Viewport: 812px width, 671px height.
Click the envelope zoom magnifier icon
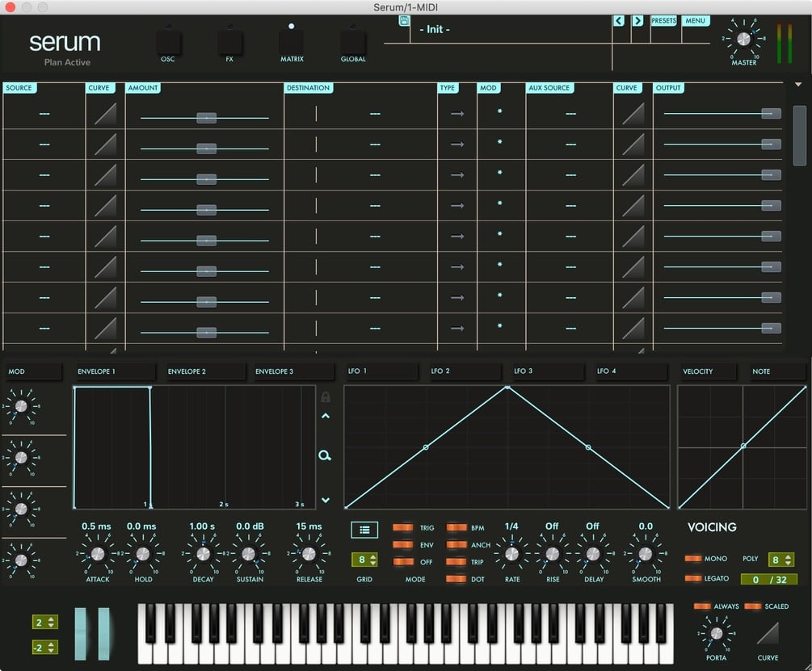(x=325, y=455)
